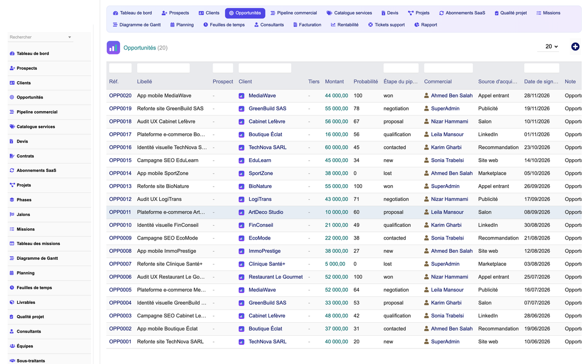
Task: Click the client icon next to ArtDeco Studio
Action: 242,213
